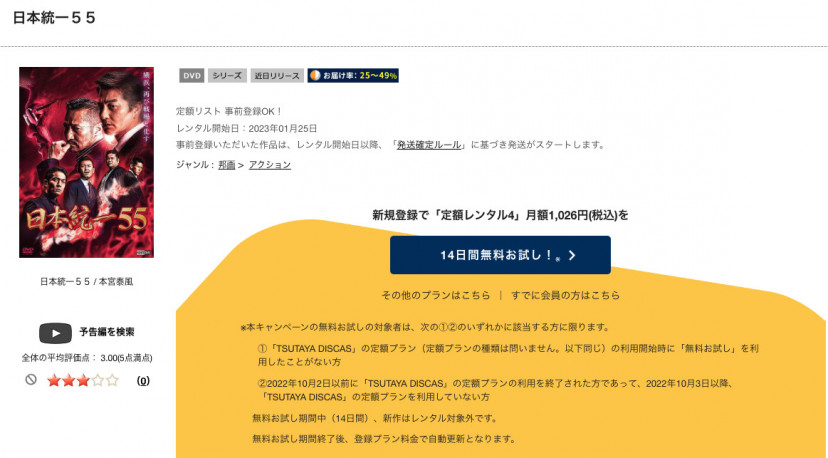Click the 定額リスト 事前登録OK！ text
The height and width of the screenshot is (458, 828).
(229, 111)
